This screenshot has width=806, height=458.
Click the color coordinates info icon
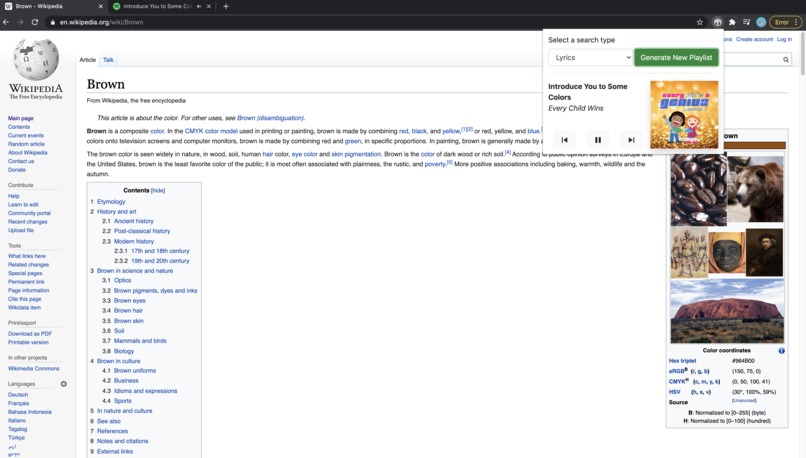[x=781, y=351]
